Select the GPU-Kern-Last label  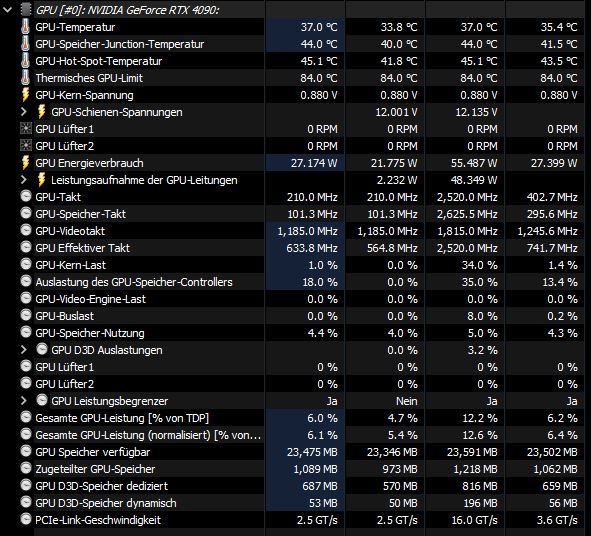coord(70,265)
